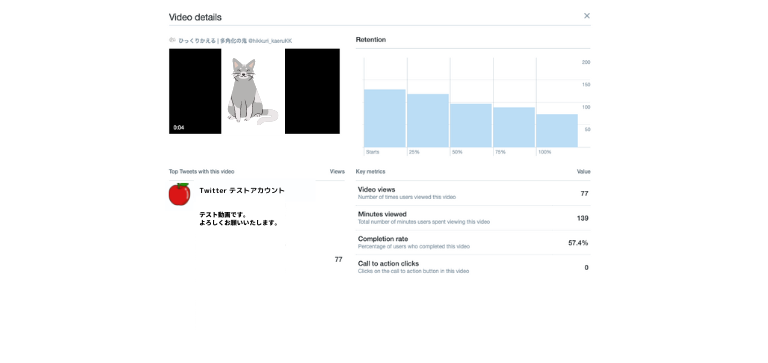
Task: Click the retweet icon above the video
Action: click(172, 40)
